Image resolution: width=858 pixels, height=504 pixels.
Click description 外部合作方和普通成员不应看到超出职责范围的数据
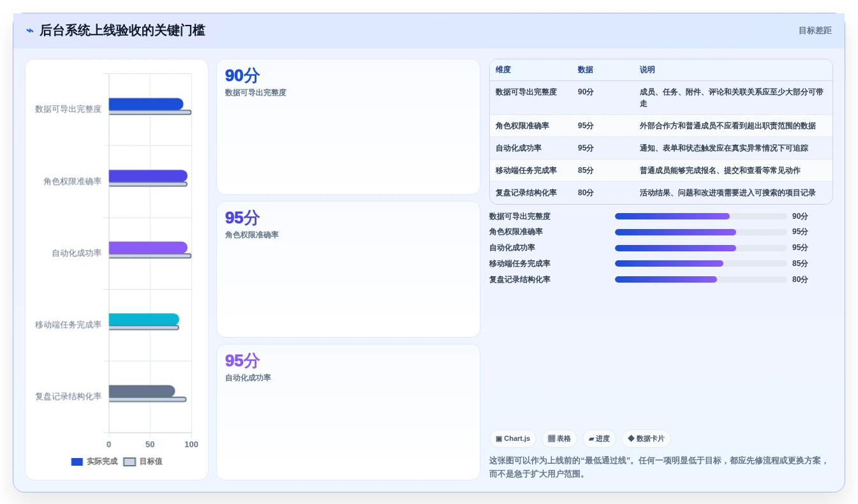click(x=728, y=126)
